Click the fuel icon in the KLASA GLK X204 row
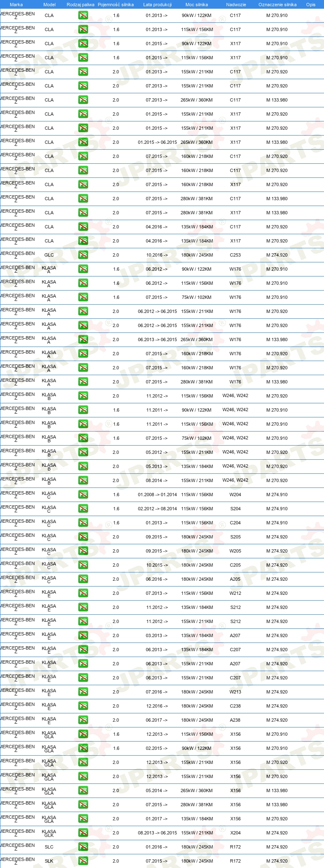Viewport: 324px width, 868px height. (x=83, y=833)
